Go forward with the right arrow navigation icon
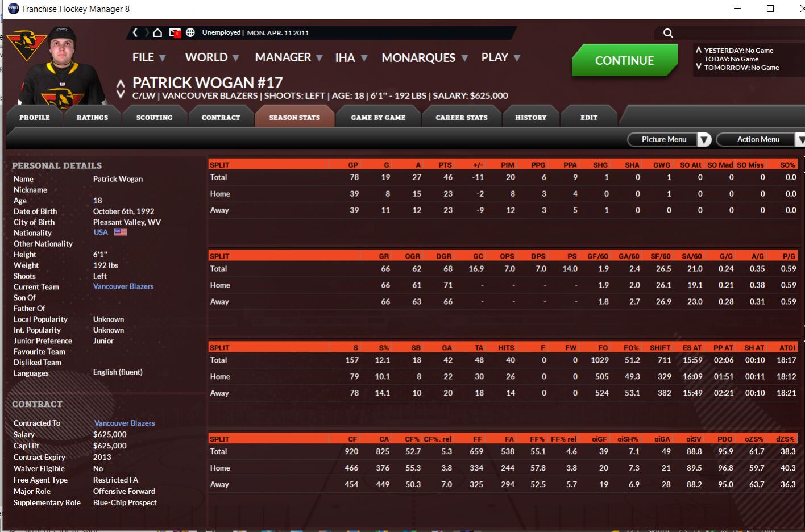 146,33
